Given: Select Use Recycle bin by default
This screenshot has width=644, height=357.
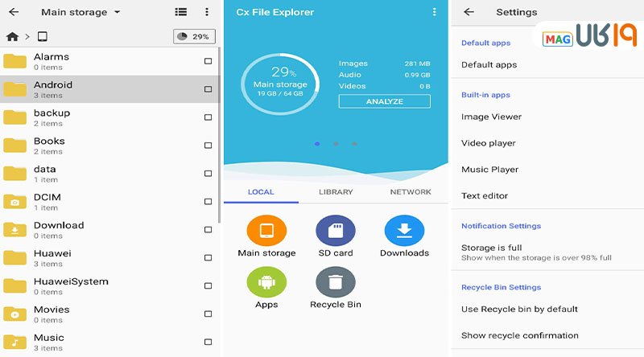Looking at the screenshot, I should [547, 310].
